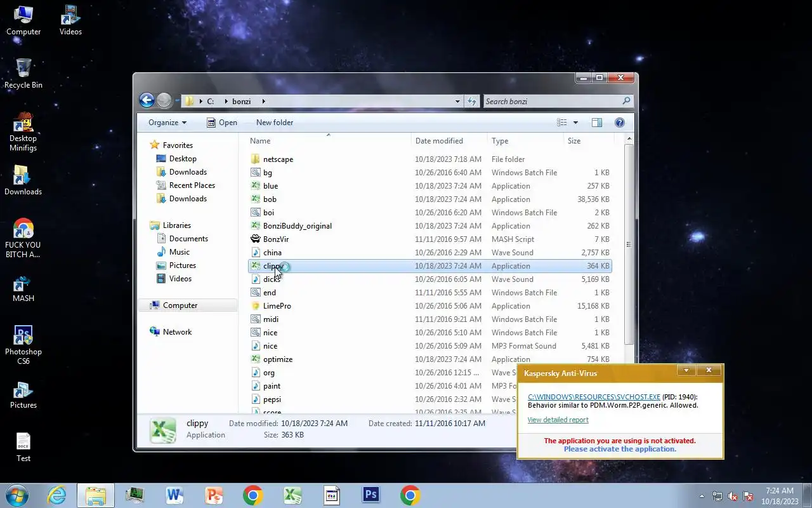The image size is (812, 508).
Task: Click the volume icon in the system tray
Action: click(733, 497)
